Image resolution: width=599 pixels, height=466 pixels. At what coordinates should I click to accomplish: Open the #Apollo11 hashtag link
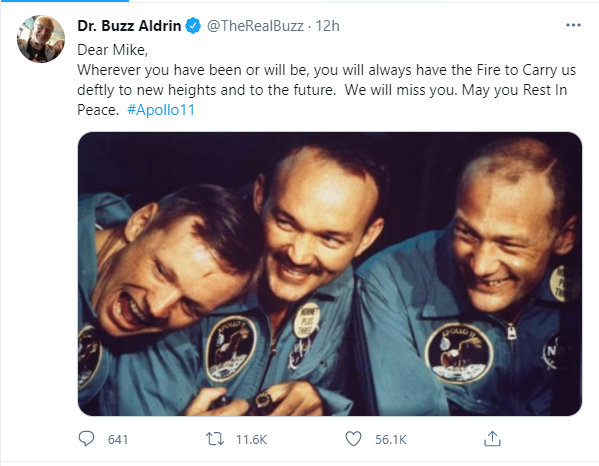tap(161, 110)
